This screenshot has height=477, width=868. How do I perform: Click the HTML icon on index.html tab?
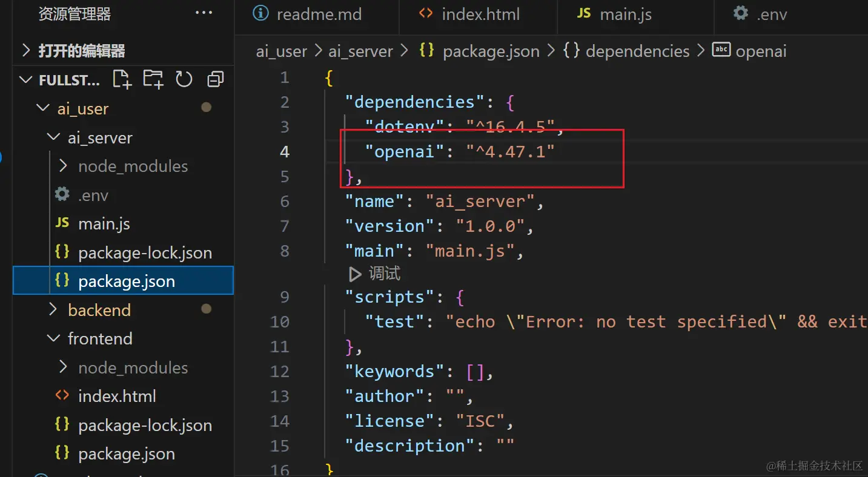(x=426, y=13)
